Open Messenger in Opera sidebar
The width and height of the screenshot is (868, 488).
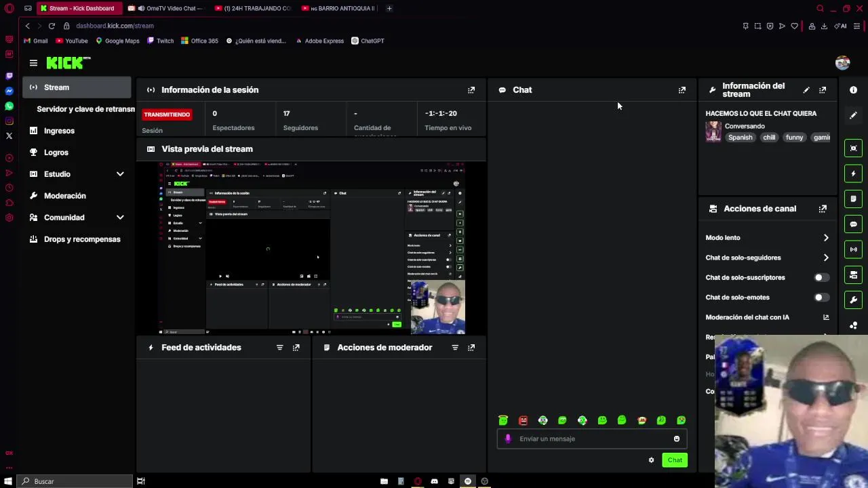pyautogui.click(x=9, y=91)
